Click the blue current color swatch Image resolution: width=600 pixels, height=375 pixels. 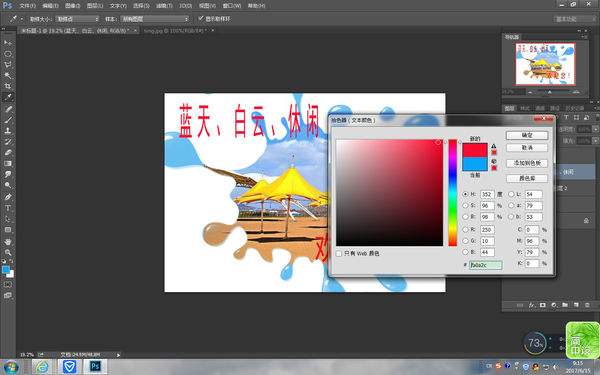coord(475,164)
